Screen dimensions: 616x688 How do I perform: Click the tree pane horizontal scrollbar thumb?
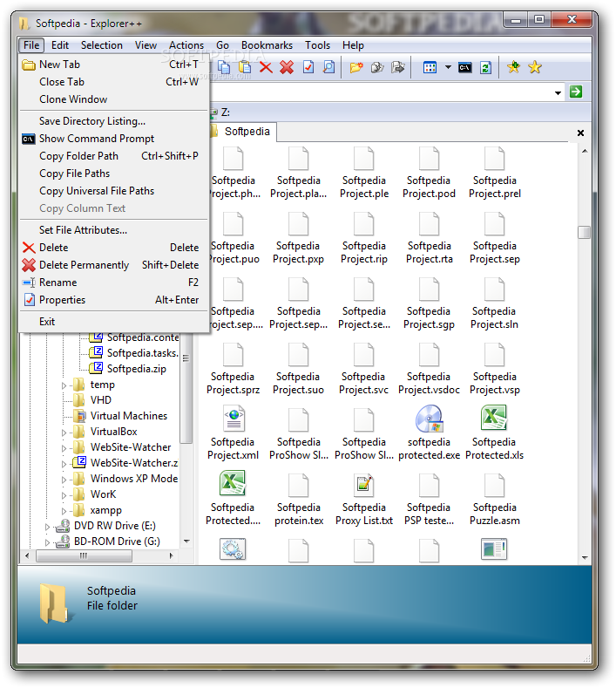tap(84, 556)
